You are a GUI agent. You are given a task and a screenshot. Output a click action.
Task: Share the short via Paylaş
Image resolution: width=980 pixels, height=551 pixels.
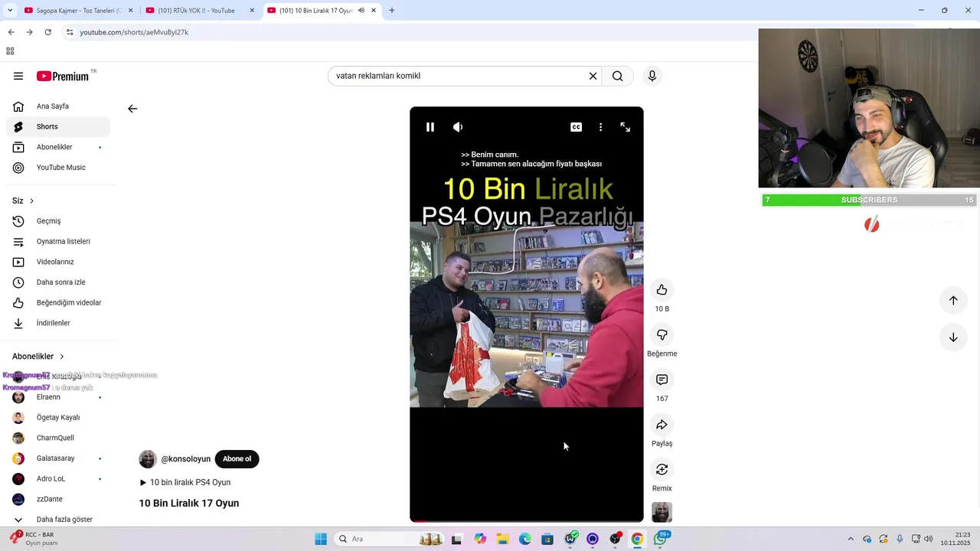tap(662, 425)
